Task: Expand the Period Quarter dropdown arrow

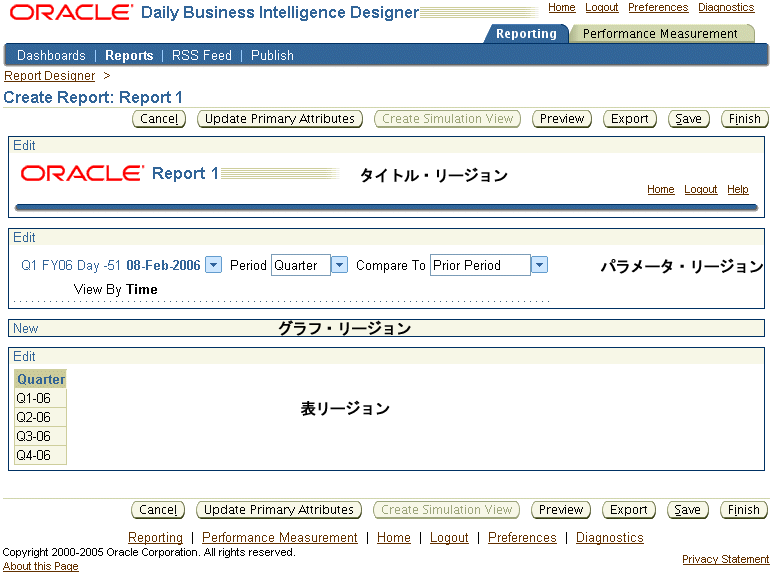Action: (339, 265)
